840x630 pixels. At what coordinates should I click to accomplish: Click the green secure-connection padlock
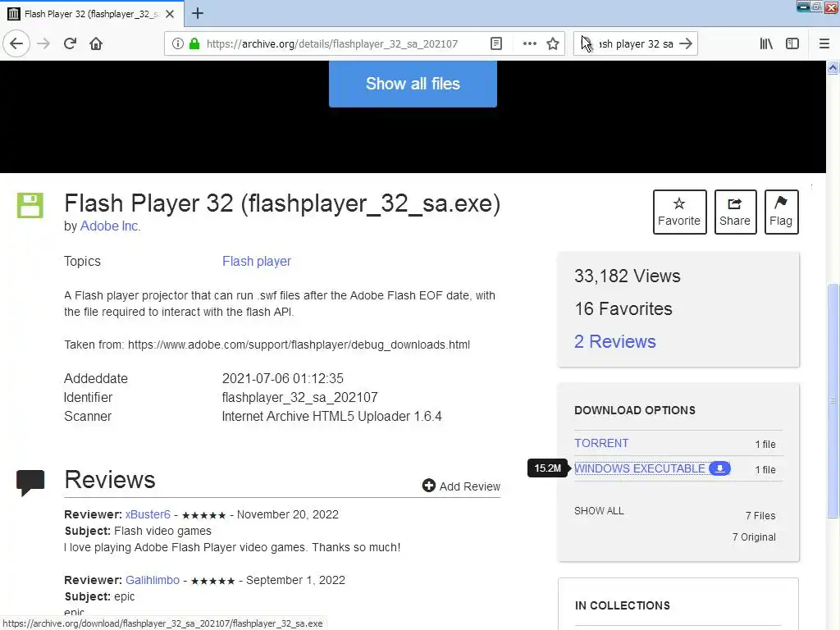[194, 43]
